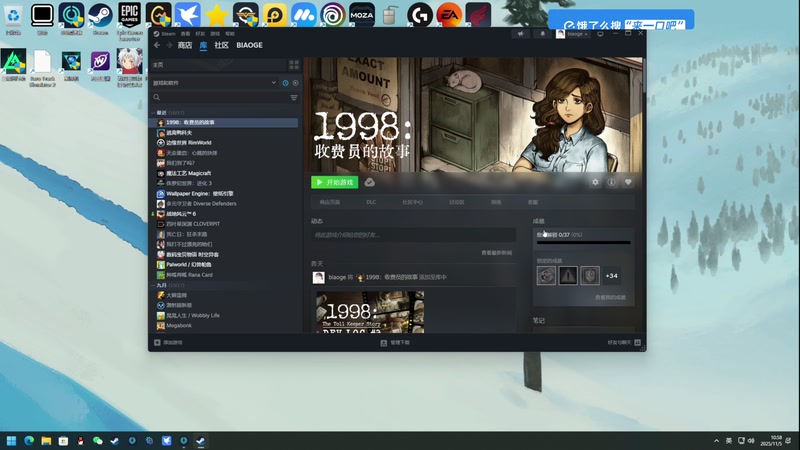The width and height of the screenshot is (800, 450).
Task: Click add a game at bottom left
Action: click(x=168, y=343)
